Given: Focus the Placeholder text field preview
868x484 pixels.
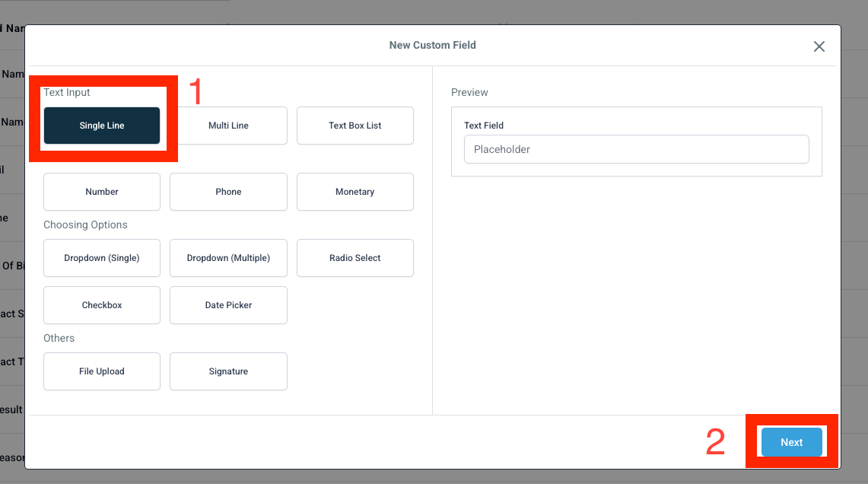Looking at the screenshot, I should [636, 149].
